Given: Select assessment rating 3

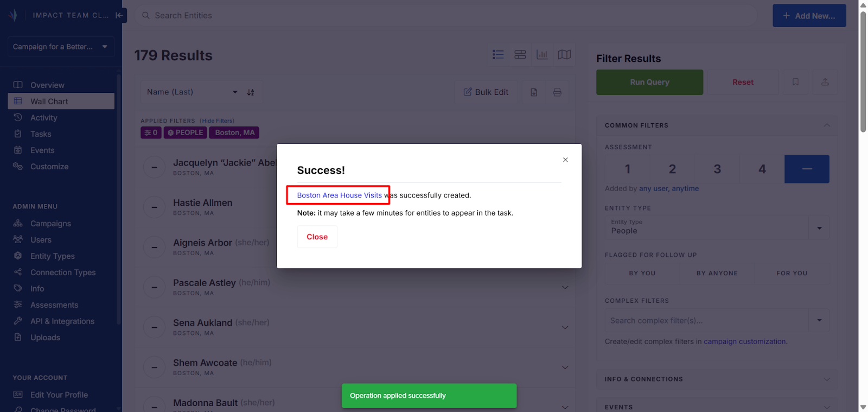Looking at the screenshot, I should pos(717,169).
